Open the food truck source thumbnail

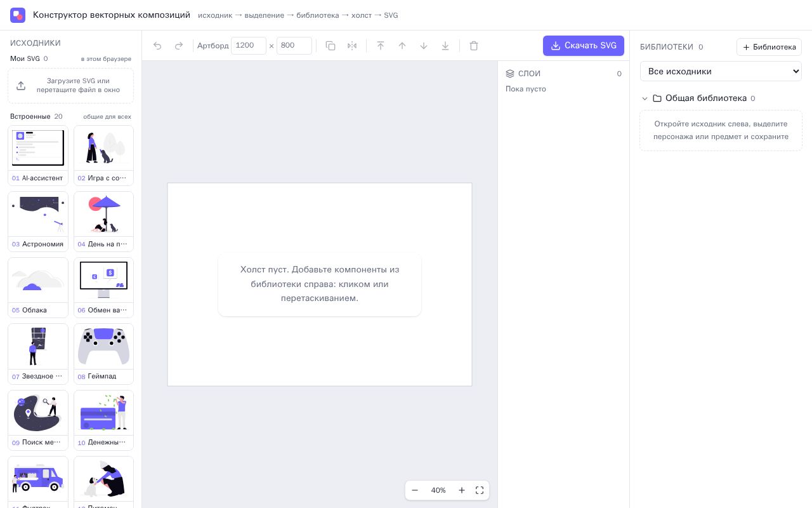pos(38,482)
